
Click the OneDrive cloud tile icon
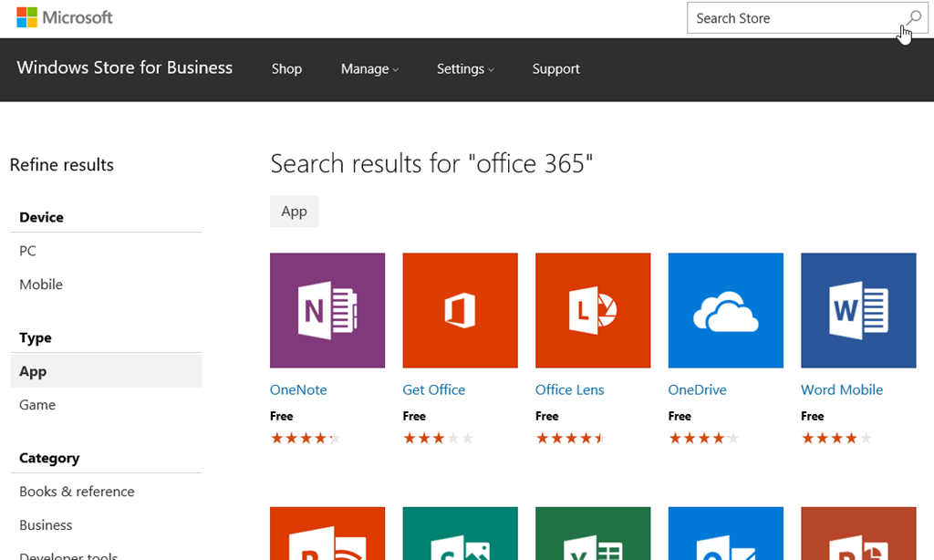[x=725, y=310]
